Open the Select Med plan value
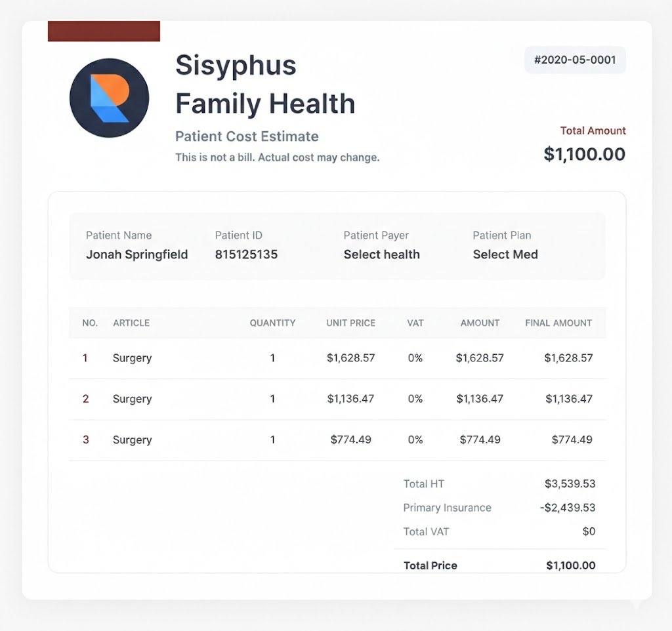The width and height of the screenshot is (672, 631). (505, 254)
